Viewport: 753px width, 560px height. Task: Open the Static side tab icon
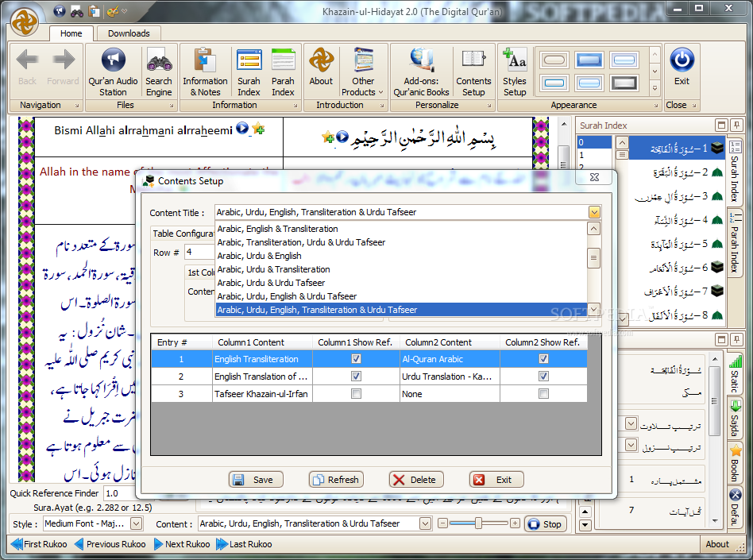(735, 361)
